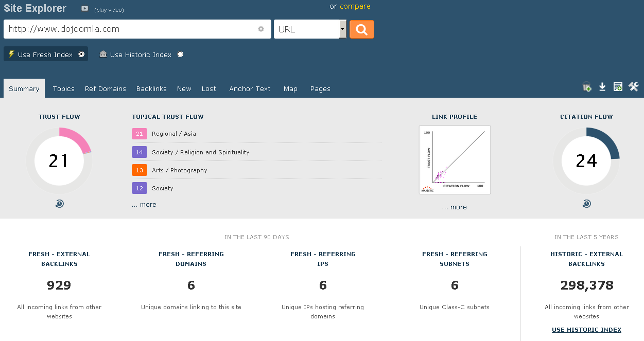Click the history clock icon under Trust Flow
Viewport: 644px width, 341px height.
pyautogui.click(x=59, y=204)
